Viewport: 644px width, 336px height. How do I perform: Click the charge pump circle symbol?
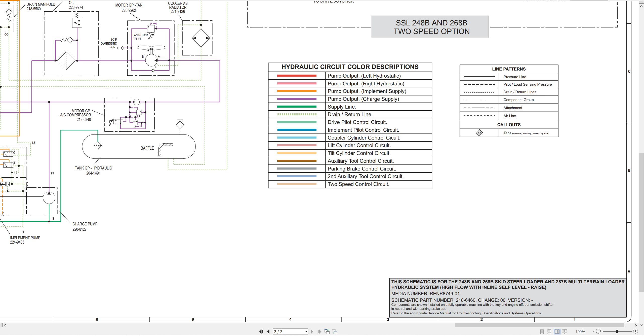pyautogui.click(x=49, y=198)
